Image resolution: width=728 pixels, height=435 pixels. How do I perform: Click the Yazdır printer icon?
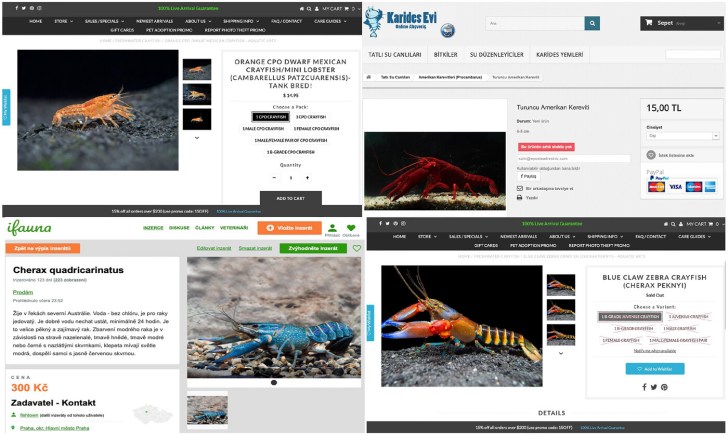[x=521, y=197]
